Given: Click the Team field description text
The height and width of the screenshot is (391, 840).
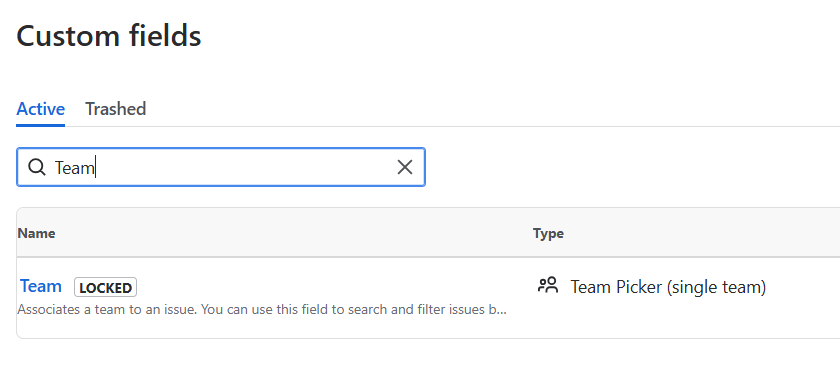Looking at the screenshot, I should pos(261,310).
